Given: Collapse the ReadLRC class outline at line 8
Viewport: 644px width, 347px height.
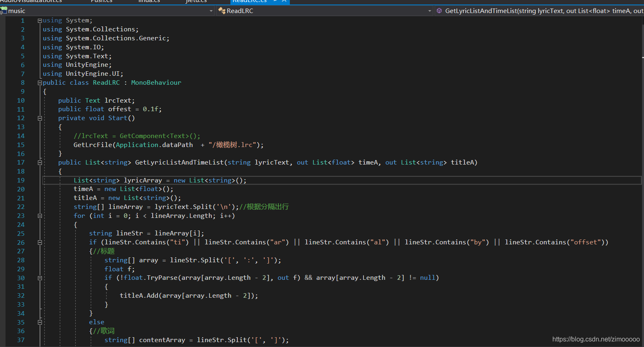Looking at the screenshot, I should [x=40, y=83].
